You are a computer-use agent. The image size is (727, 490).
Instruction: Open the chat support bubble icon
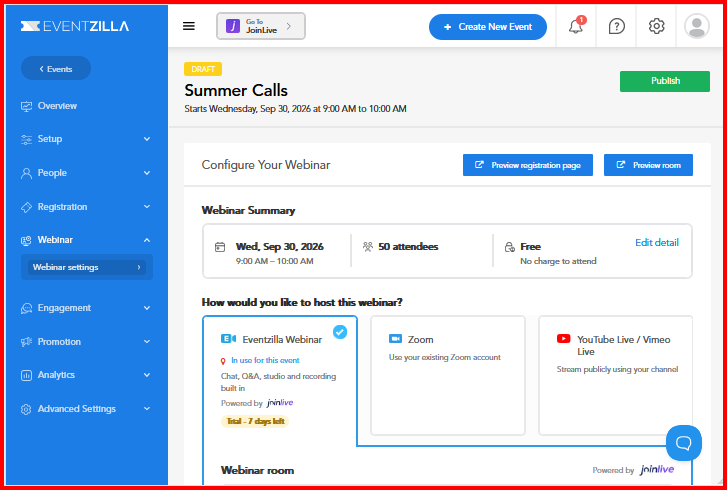(x=683, y=443)
